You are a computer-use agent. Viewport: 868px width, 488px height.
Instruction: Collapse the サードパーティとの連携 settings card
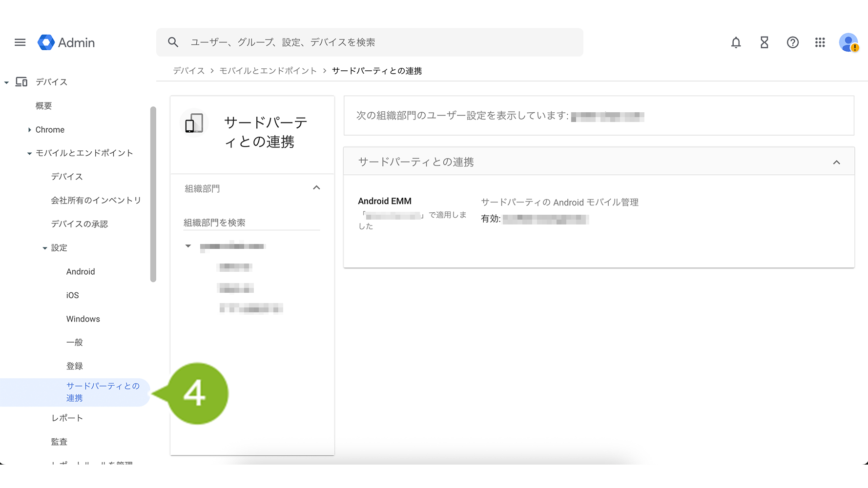(836, 163)
